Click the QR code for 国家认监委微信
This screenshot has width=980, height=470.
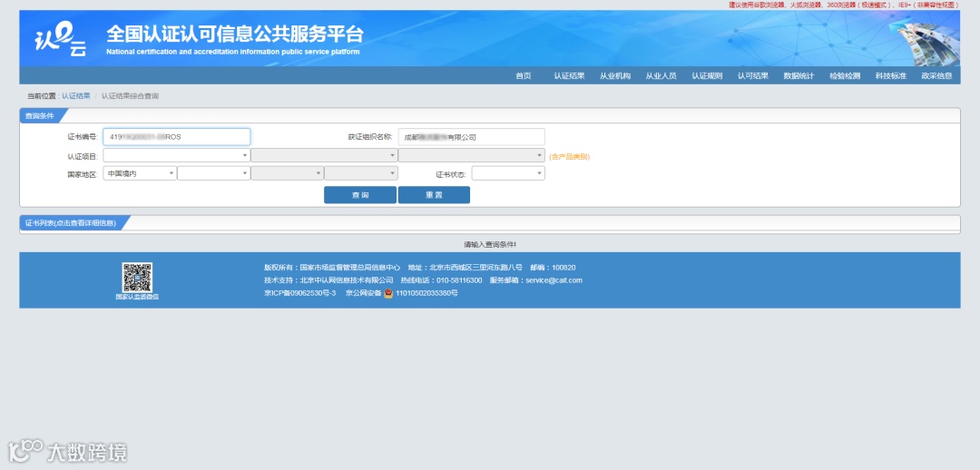click(137, 278)
